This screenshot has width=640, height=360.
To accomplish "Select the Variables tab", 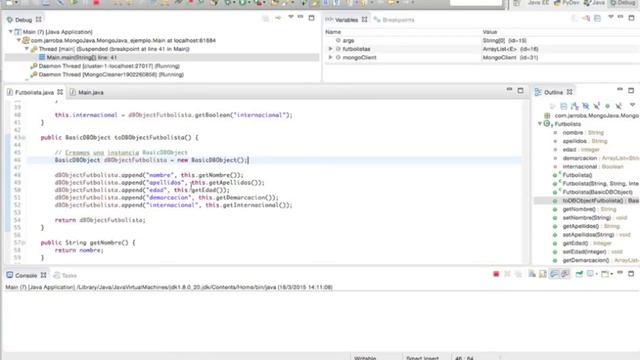I will point(347,20).
